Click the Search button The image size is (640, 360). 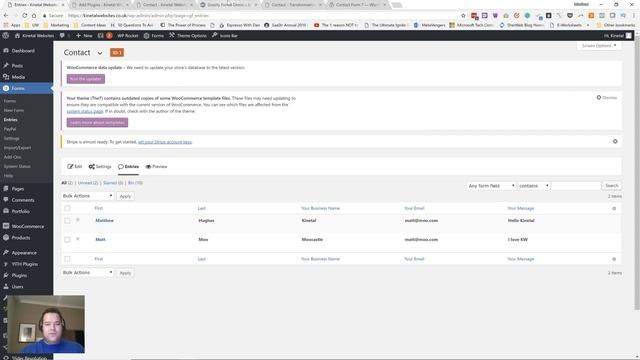pyautogui.click(x=612, y=186)
